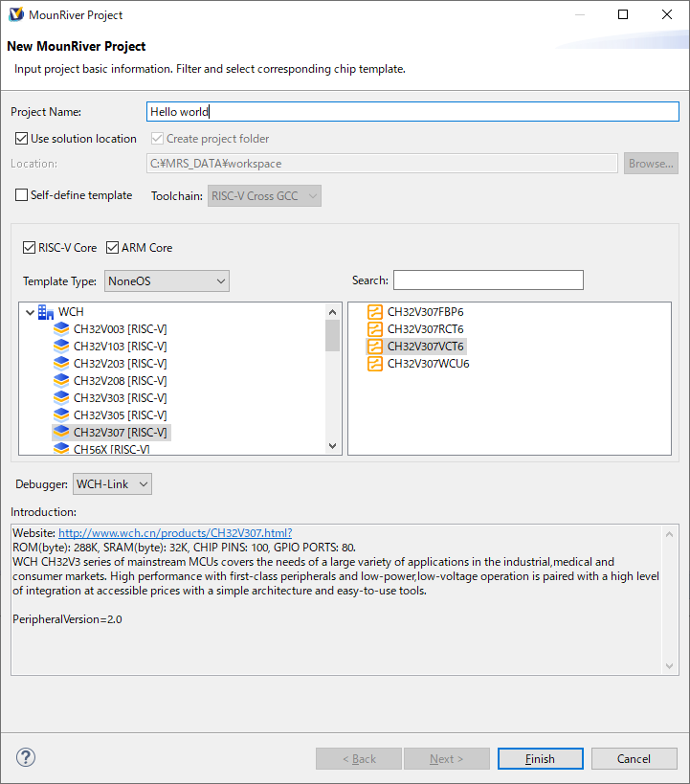
Task: Toggle Use solution location checkbox
Action: coord(21,139)
